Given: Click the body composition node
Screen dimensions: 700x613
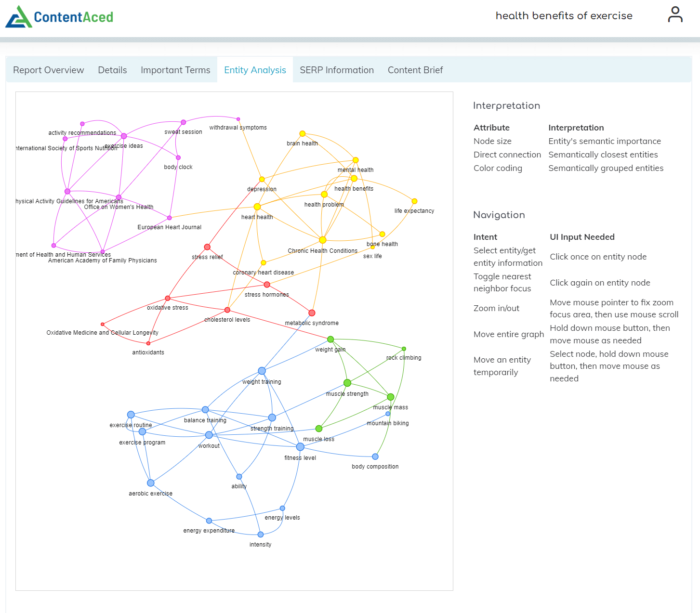Looking at the screenshot, I should pos(375,456).
